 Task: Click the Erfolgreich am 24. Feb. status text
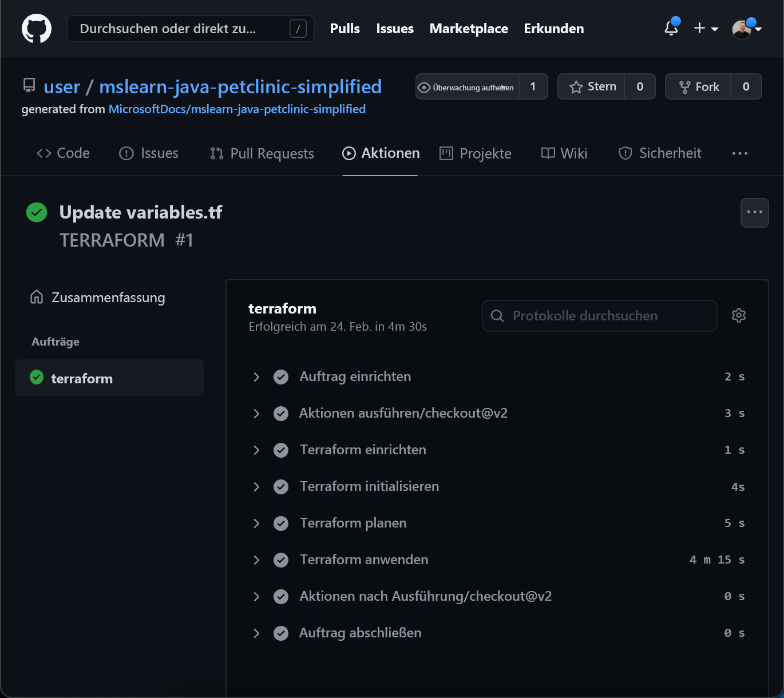coord(338,327)
